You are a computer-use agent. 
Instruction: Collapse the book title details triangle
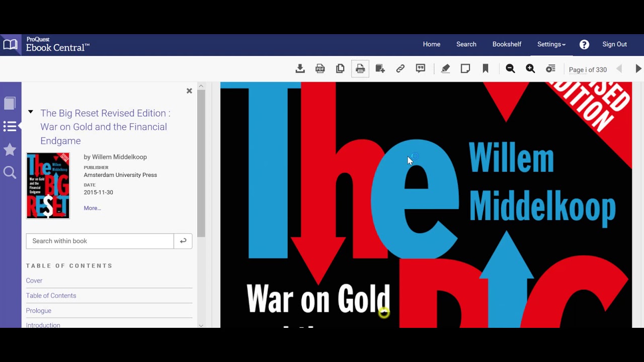click(x=31, y=112)
